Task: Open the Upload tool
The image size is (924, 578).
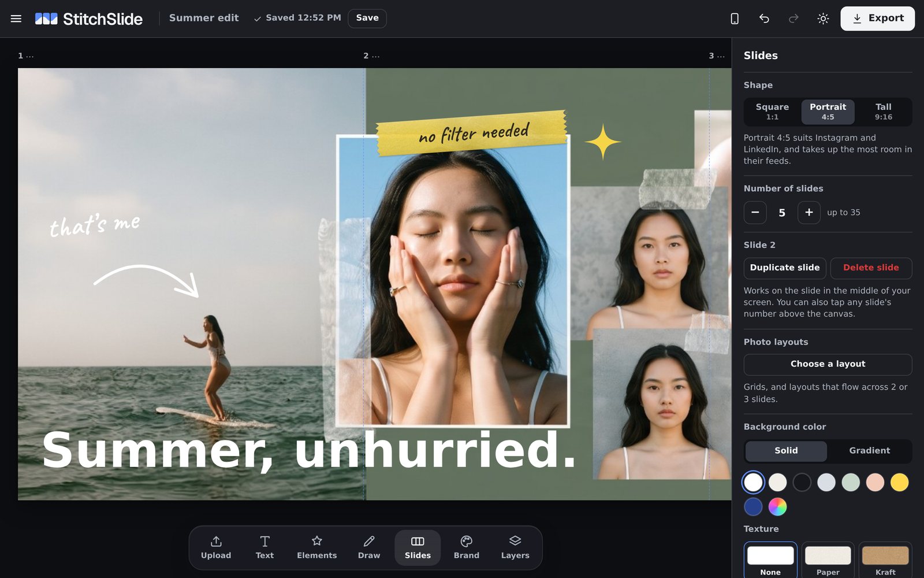Action: [216, 548]
